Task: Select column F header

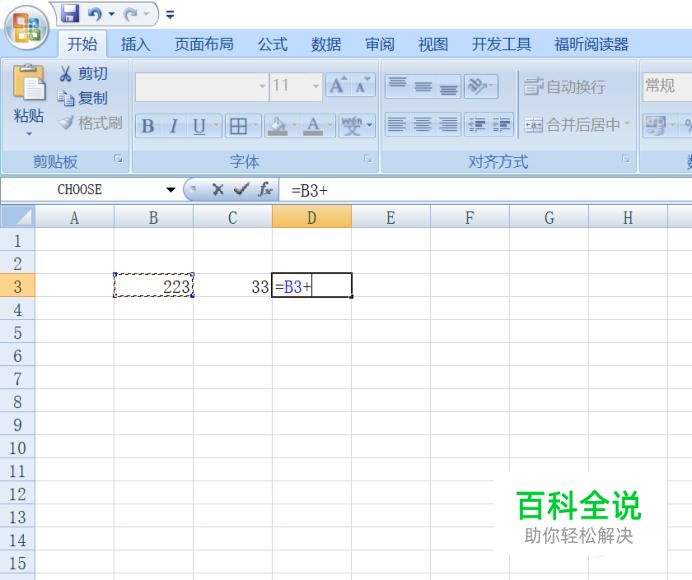Action: [470, 217]
